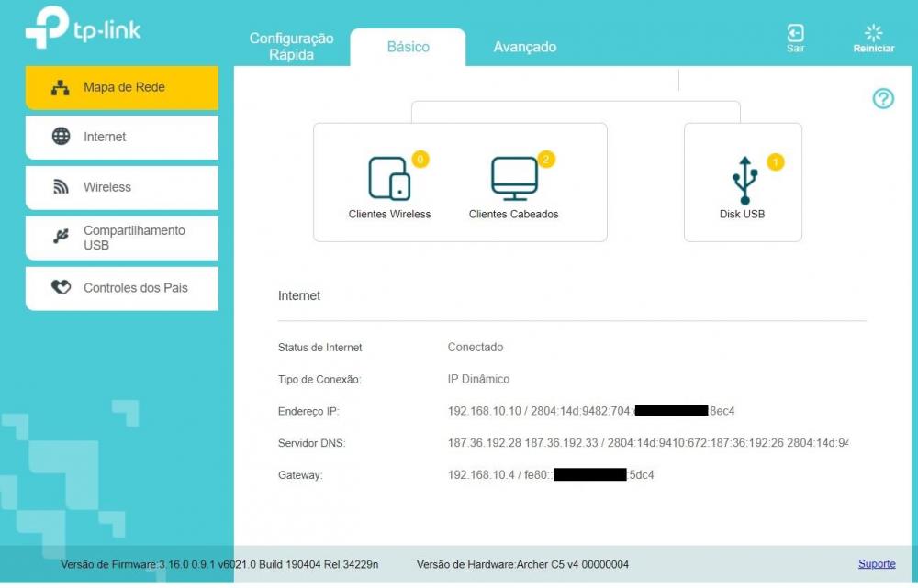918x588 pixels.
Task: Click the wired clients count badge
Action: [546, 160]
